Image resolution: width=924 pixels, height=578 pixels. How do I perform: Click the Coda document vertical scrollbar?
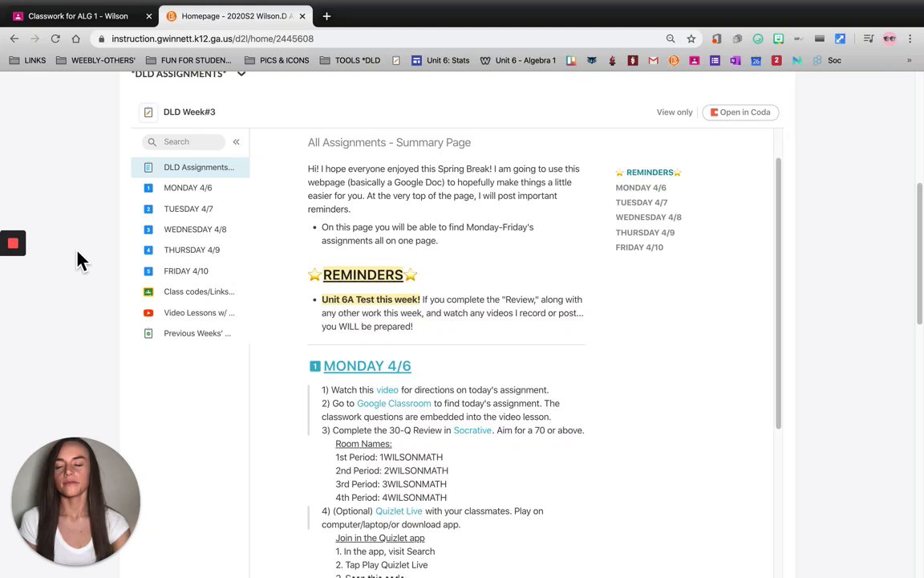(x=779, y=293)
